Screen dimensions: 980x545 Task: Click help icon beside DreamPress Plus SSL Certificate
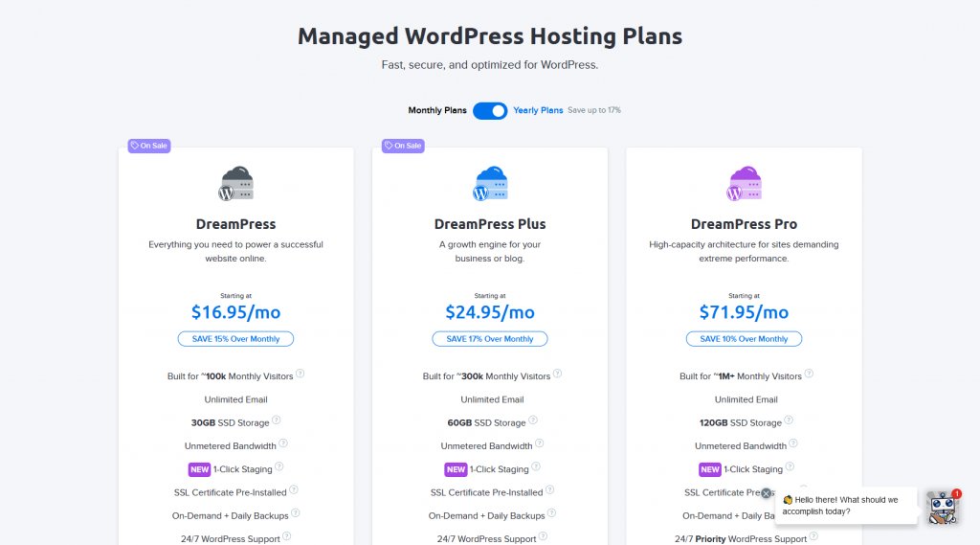(x=550, y=490)
